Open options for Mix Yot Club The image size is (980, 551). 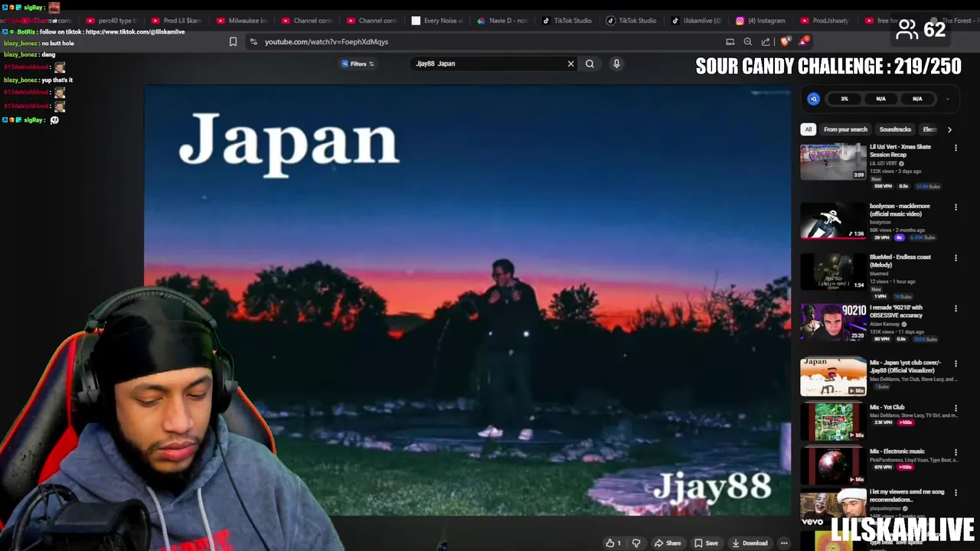pyautogui.click(x=955, y=408)
